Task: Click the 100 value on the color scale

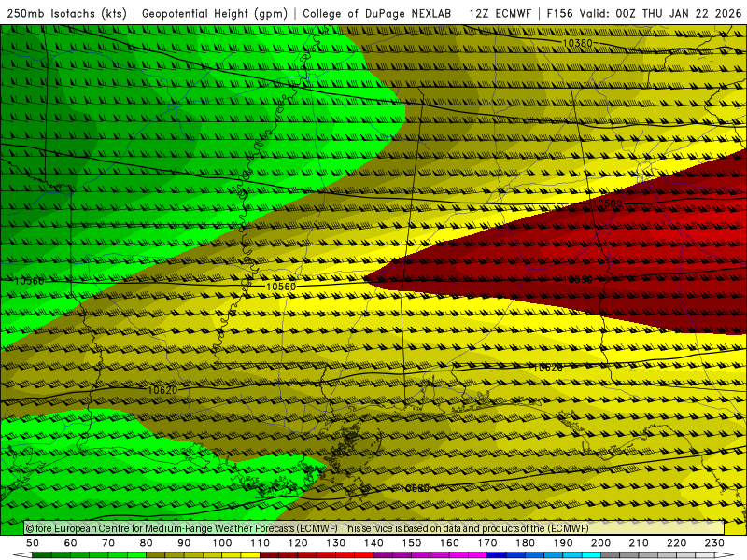Action: pos(222,543)
